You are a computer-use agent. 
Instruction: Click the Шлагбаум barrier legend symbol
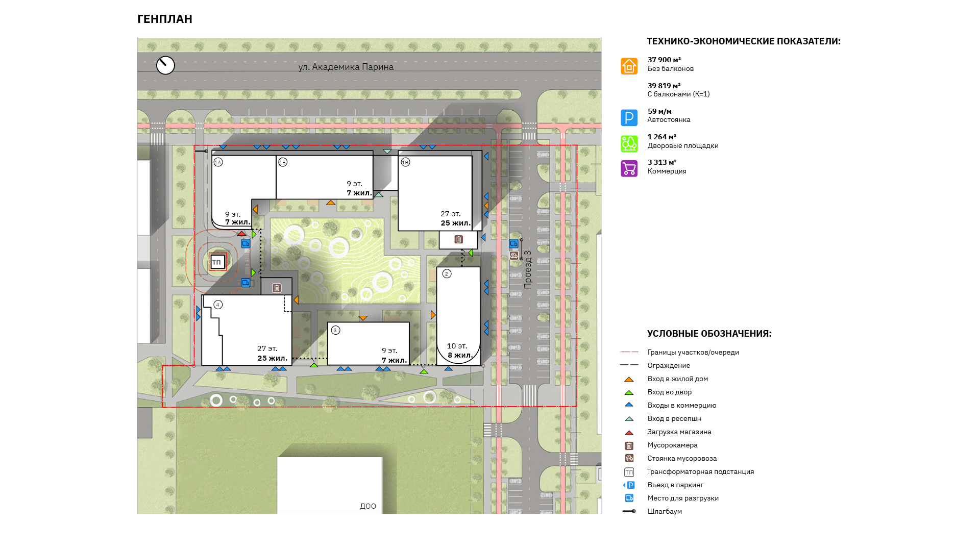tap(629, 511)
